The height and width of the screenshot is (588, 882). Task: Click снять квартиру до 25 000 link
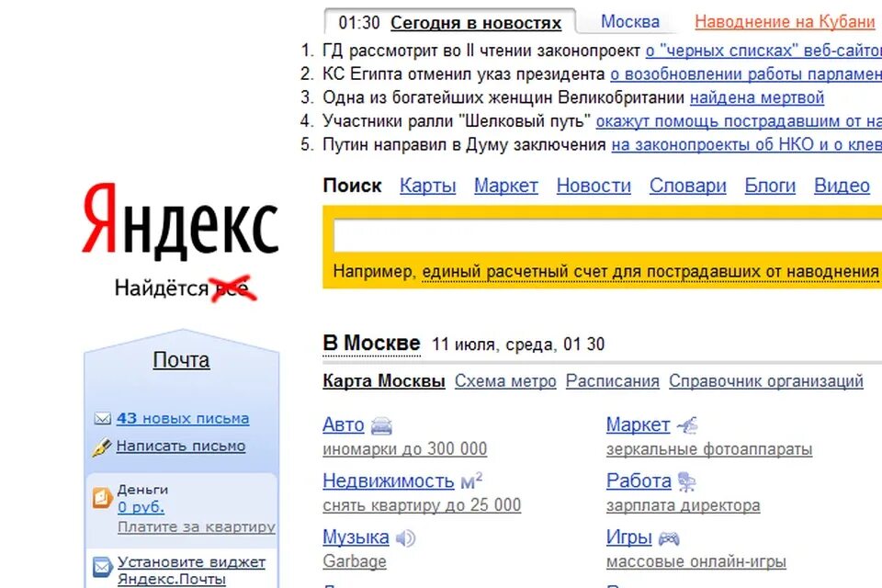click(x=422, y=505)
